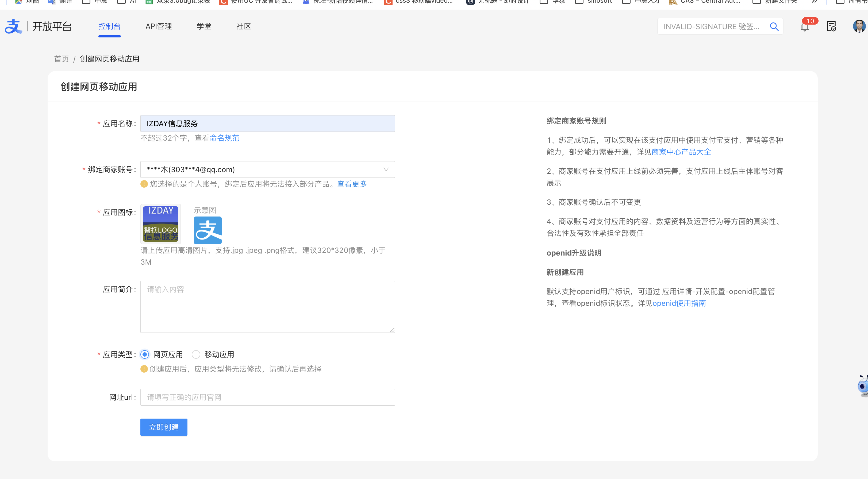Click the document-check icon in the top bar

click(831, 26)
